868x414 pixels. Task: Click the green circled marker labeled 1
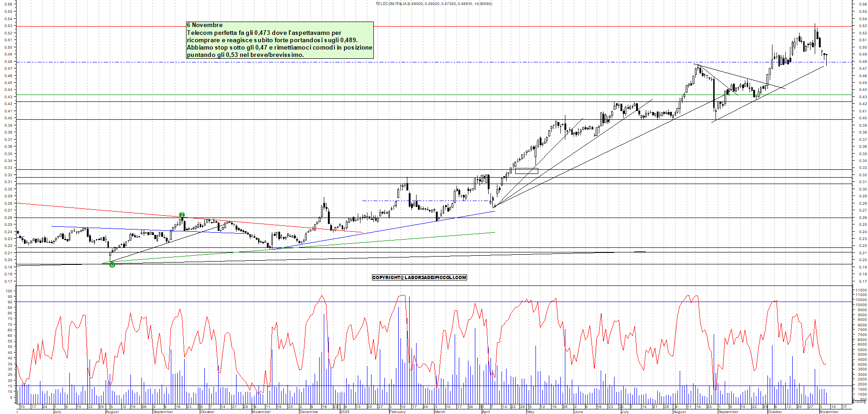pyautogui.click(x=111, y=265)
